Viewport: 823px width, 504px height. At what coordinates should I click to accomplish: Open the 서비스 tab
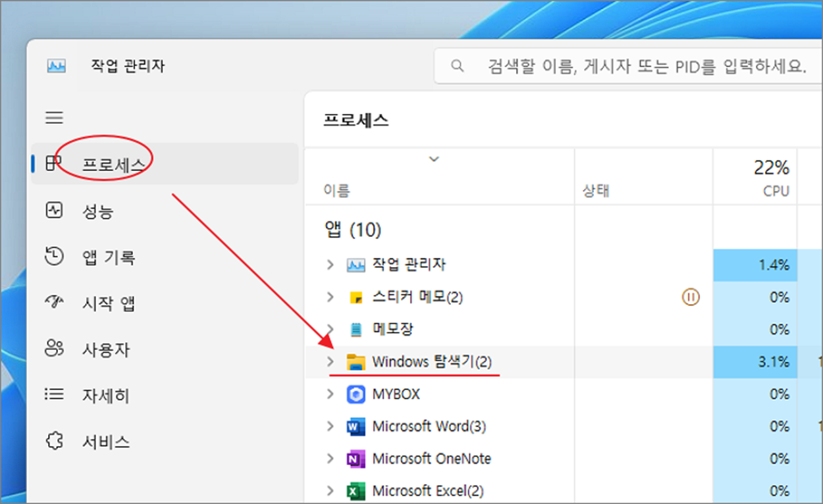165,441
